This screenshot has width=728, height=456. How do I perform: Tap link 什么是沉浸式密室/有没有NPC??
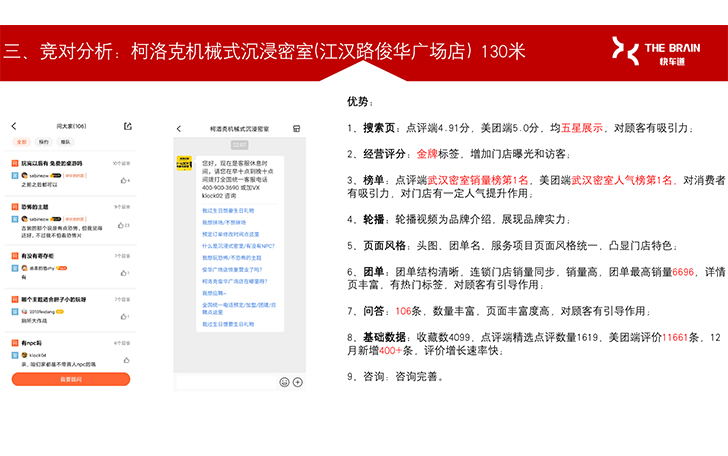238,246
